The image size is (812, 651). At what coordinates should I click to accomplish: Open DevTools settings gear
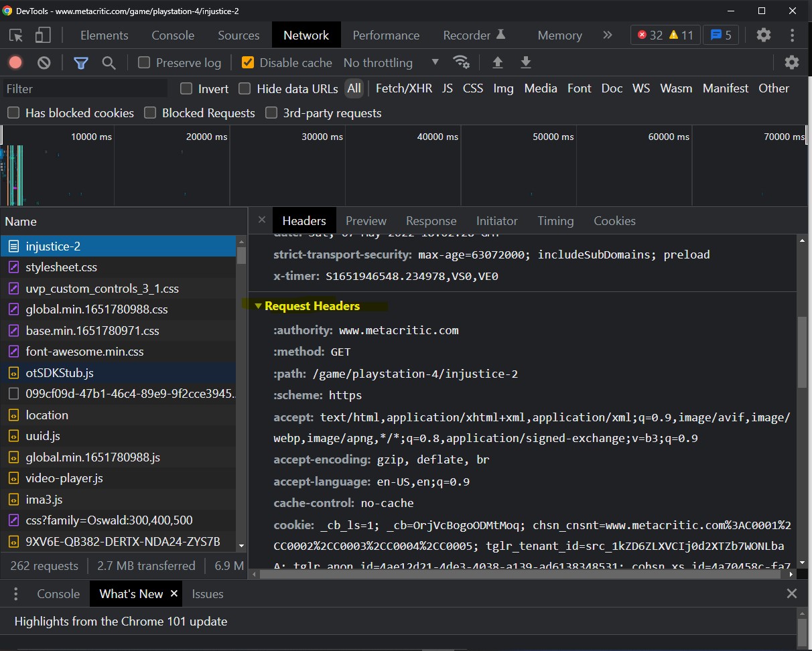coord(764,35)
